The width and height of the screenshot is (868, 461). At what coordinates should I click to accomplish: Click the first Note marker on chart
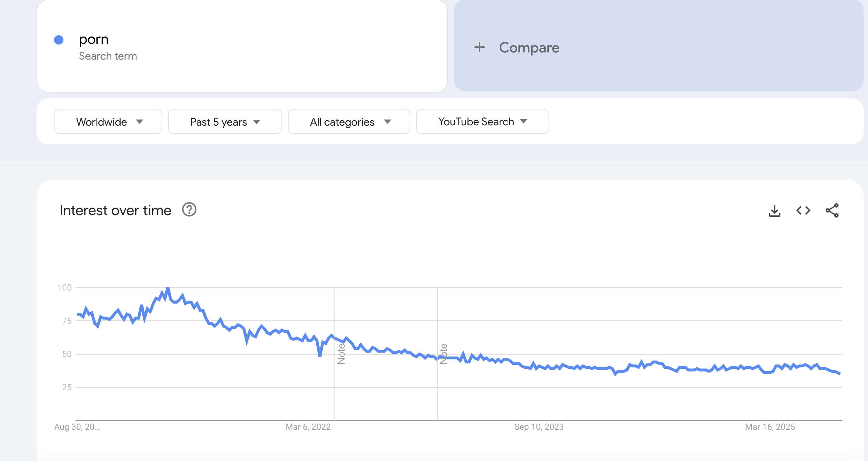341,354
